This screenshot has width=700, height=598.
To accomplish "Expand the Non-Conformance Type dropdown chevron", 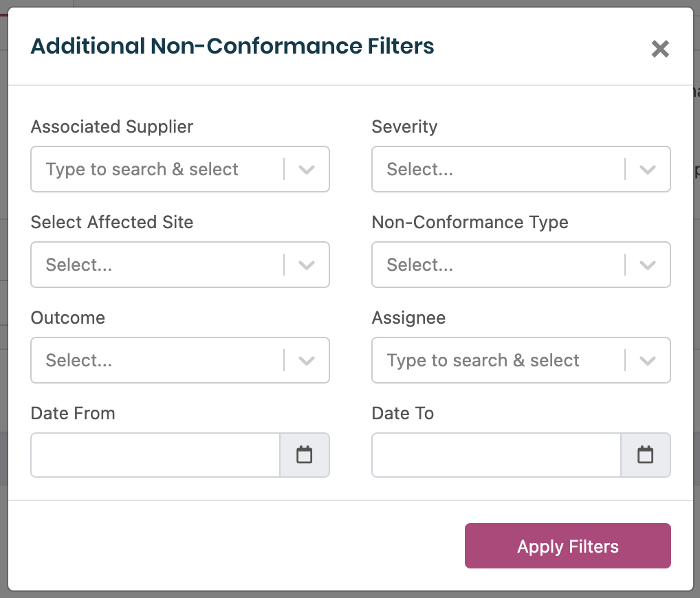I will tap(648, 265).
